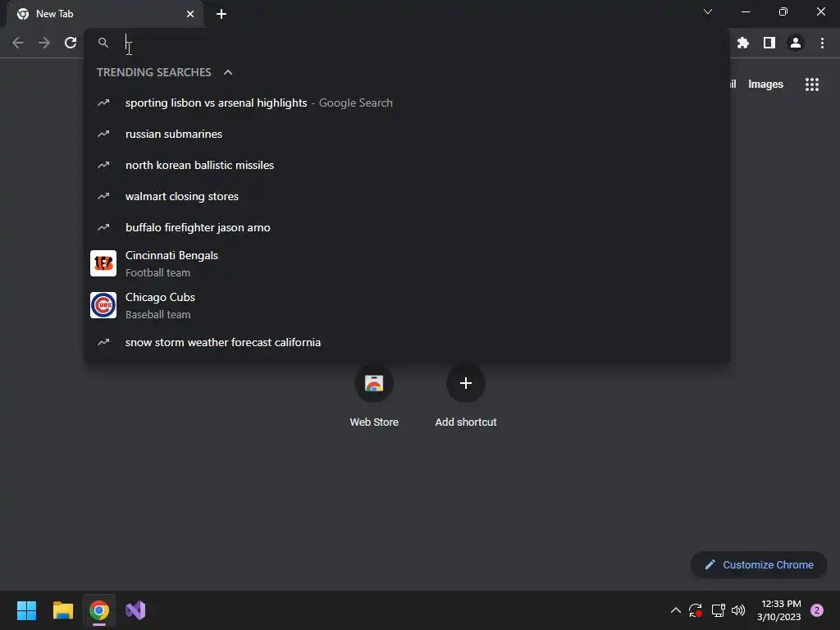Click the trending arrow beside walmart closing stores
840x630 pixels.
(x=103, y=196)
